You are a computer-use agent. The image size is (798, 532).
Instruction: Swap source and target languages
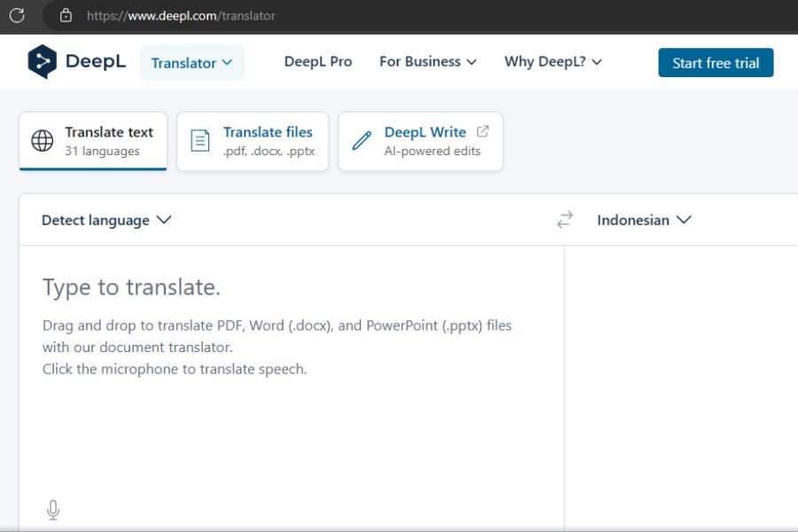point(565,220)
